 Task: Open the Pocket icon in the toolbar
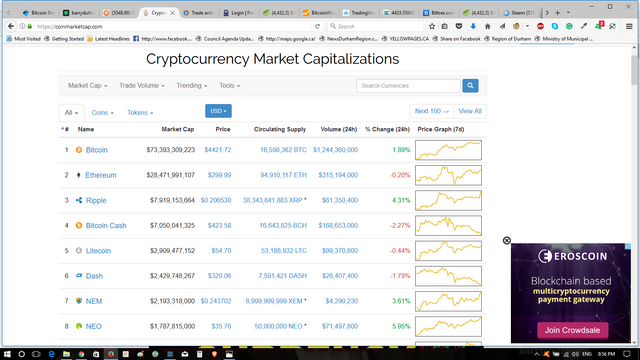pos(459,26)
